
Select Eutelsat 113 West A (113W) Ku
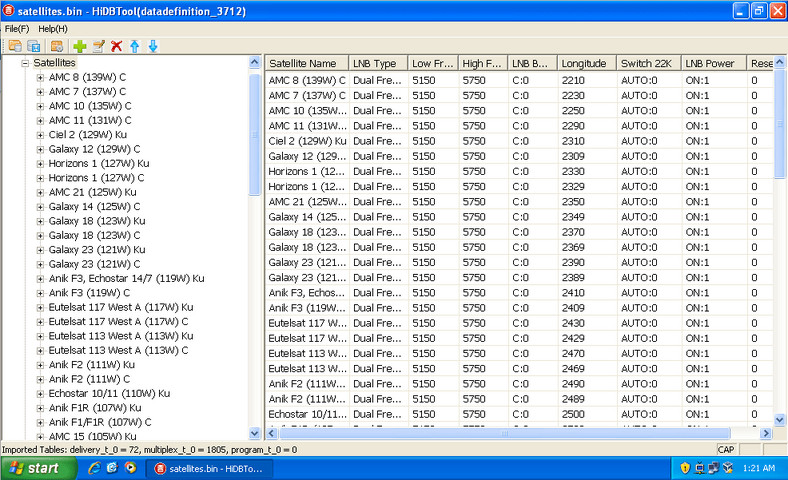point(121,336)
